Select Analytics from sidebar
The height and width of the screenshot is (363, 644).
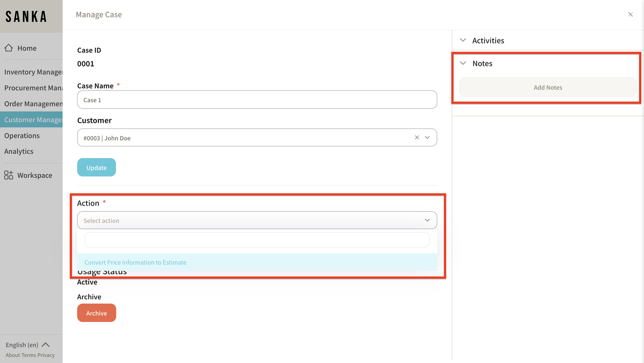point(19,151)
